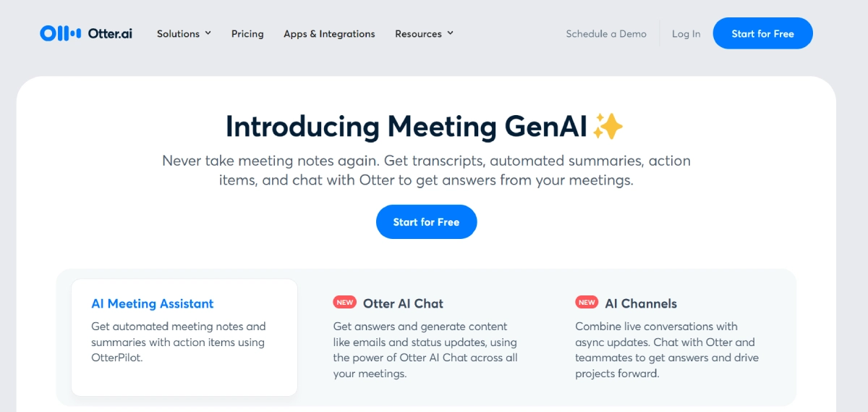The height and width of the screenshot is (412, 868).
Task: Click the sparkle icon beside Meeting GenAI
Action: (x=608, y=127)
